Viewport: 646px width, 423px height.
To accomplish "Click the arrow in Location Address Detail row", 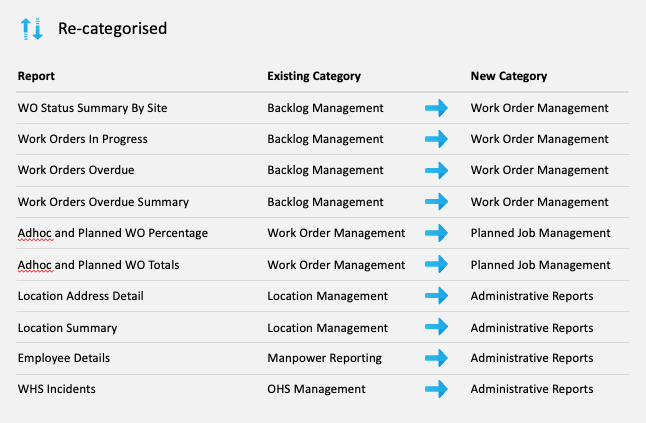I will point(436,296).
